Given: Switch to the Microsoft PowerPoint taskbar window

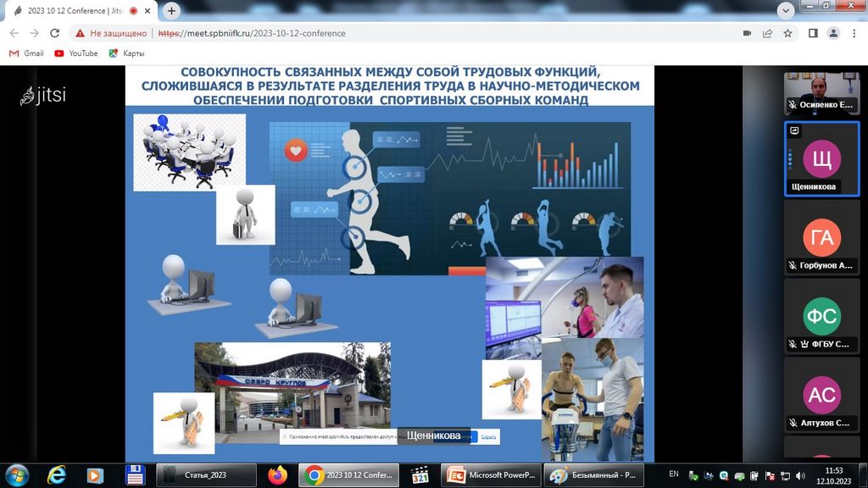Looking at the screenshot, I should coord(492,474).
